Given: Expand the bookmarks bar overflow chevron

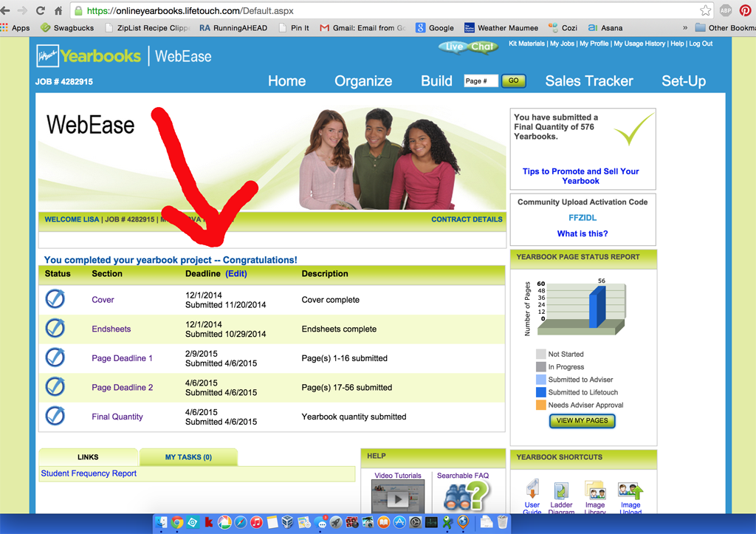Looking at the screenshot, I should tap(685, 28).
